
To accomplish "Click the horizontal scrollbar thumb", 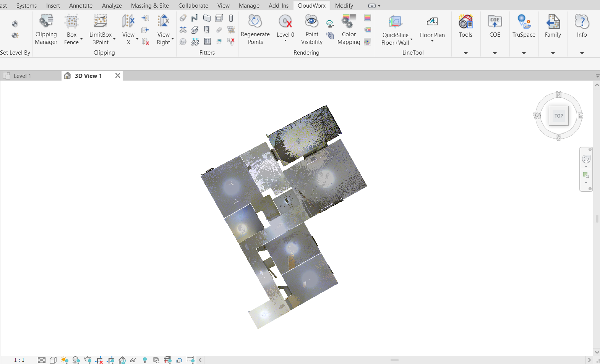I will point(394,360).
